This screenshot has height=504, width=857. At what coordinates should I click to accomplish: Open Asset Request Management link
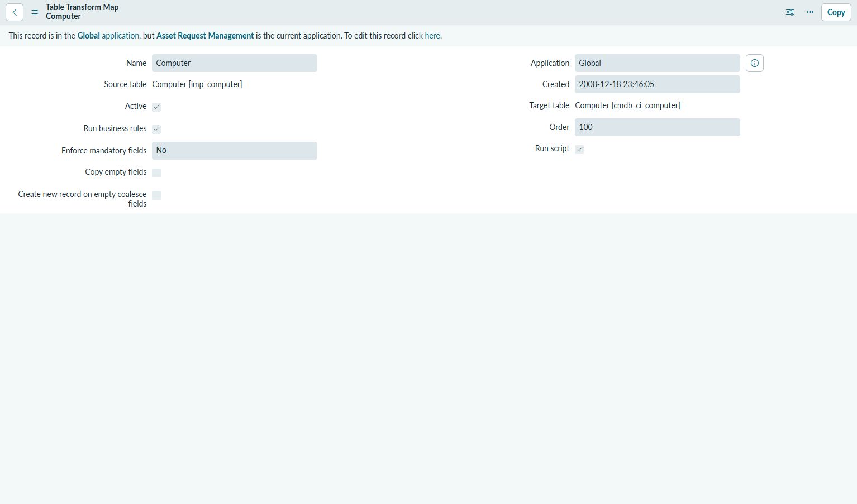205,36
